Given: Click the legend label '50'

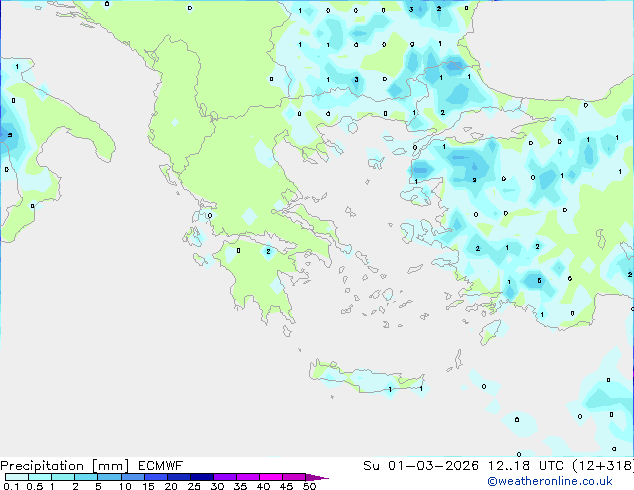Looking at the screenshot, I should 309,486.
